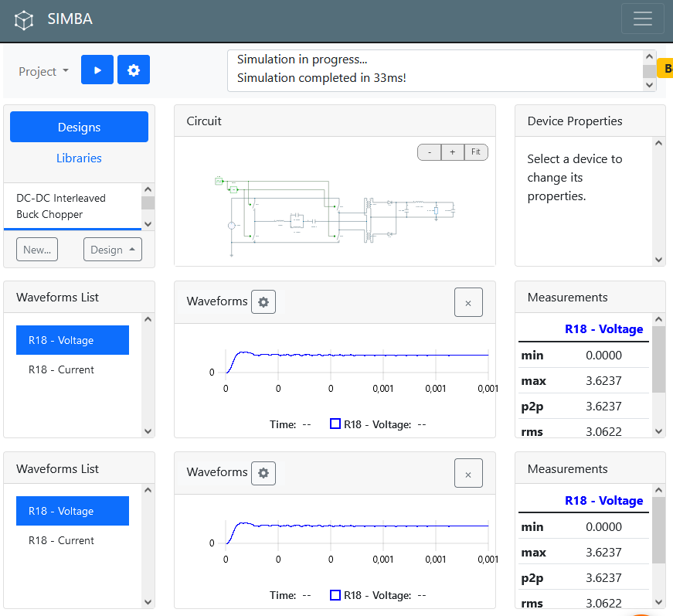673x616 pixels.
Task: Zoom out the circuit with minus button
Action: tap(429, 152)
